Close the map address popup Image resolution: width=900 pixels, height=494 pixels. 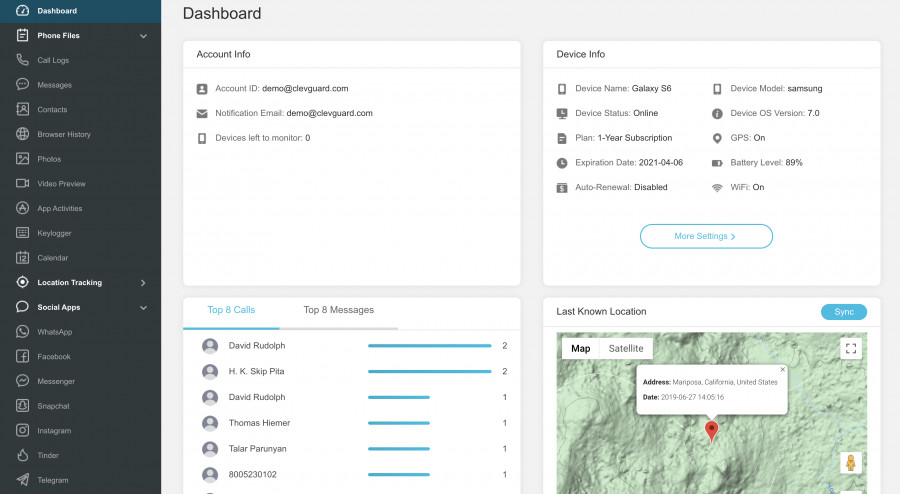pyautogui.click(x=783, y=370)
